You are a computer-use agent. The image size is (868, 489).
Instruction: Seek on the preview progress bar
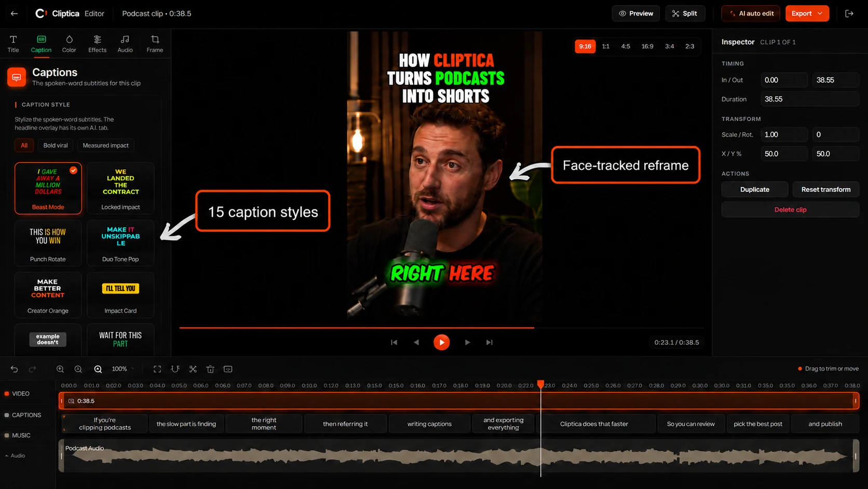pos(442,328)
